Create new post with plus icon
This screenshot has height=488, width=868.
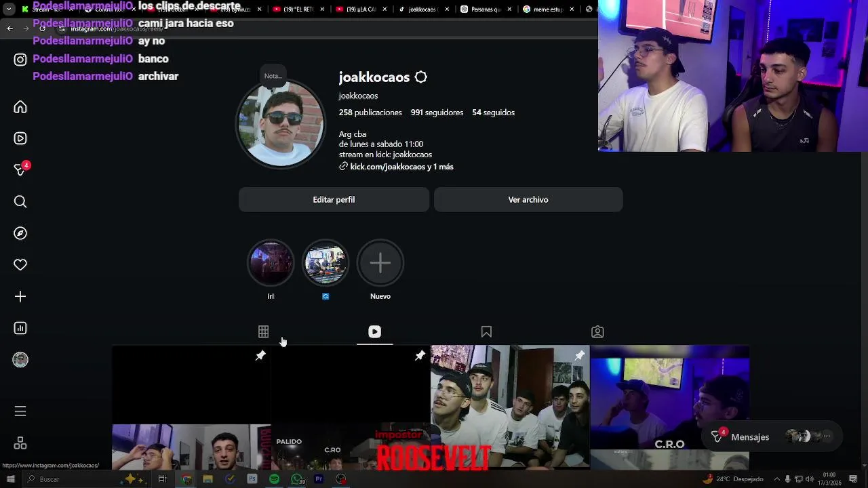20,296
